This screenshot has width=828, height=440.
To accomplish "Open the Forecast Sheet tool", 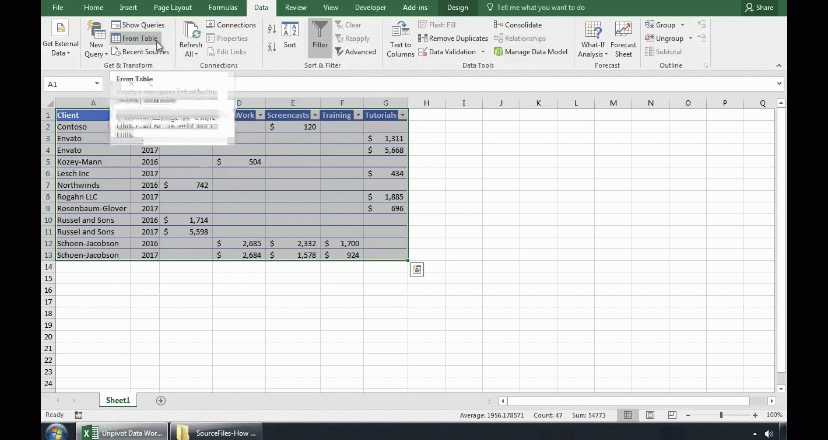I will [x=623, y=40].
